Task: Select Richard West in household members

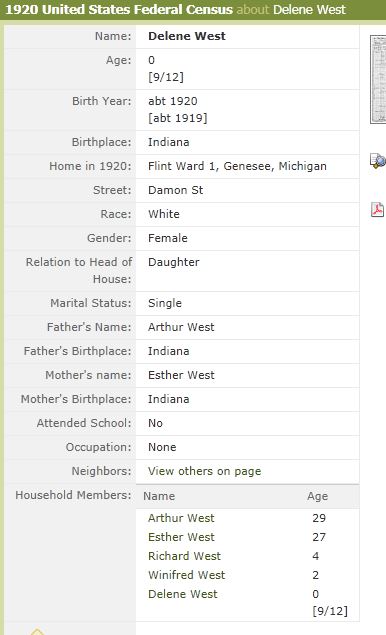Action: 184,556
